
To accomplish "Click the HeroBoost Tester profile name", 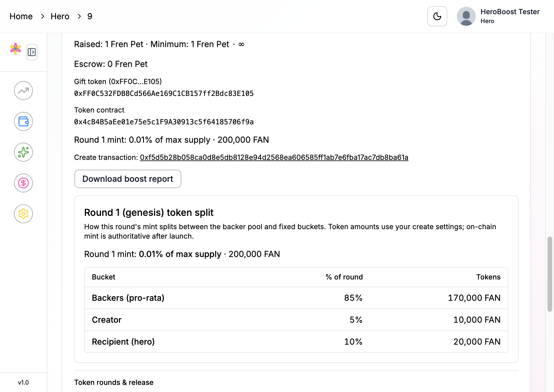I will click(510, 12).
